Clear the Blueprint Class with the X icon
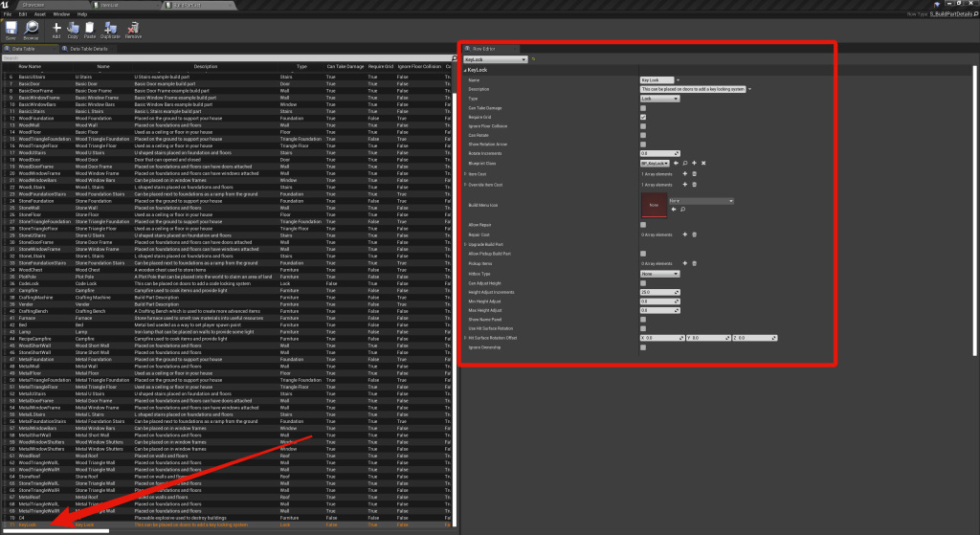The height and width of the screenshot is (535, 980). point(703,164)
